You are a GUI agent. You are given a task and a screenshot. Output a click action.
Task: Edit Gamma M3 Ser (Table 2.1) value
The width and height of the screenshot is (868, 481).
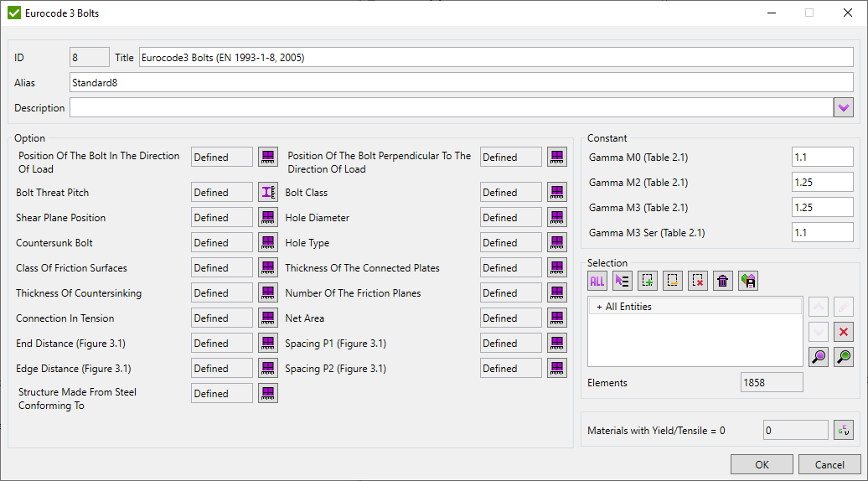tap(823, 232)
